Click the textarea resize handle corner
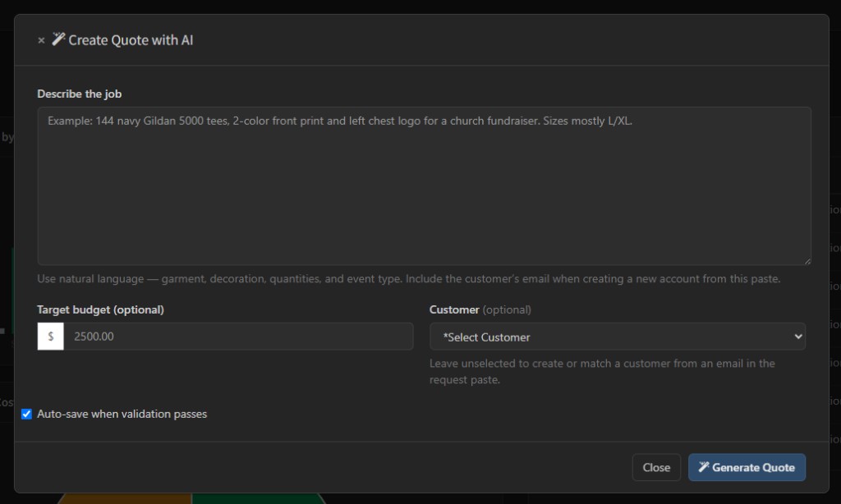 click(x=807, y=261)
